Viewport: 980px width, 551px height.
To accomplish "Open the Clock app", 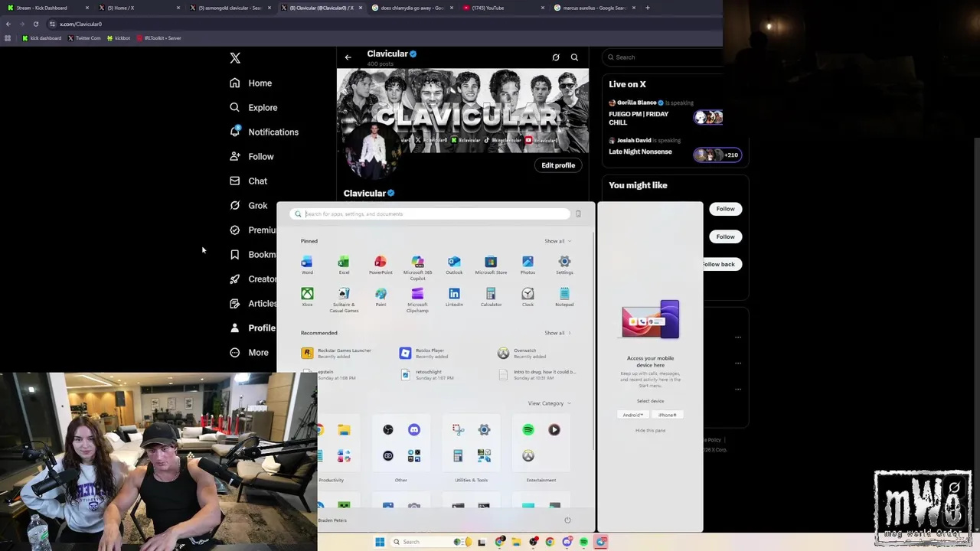I will click(528, 297).
